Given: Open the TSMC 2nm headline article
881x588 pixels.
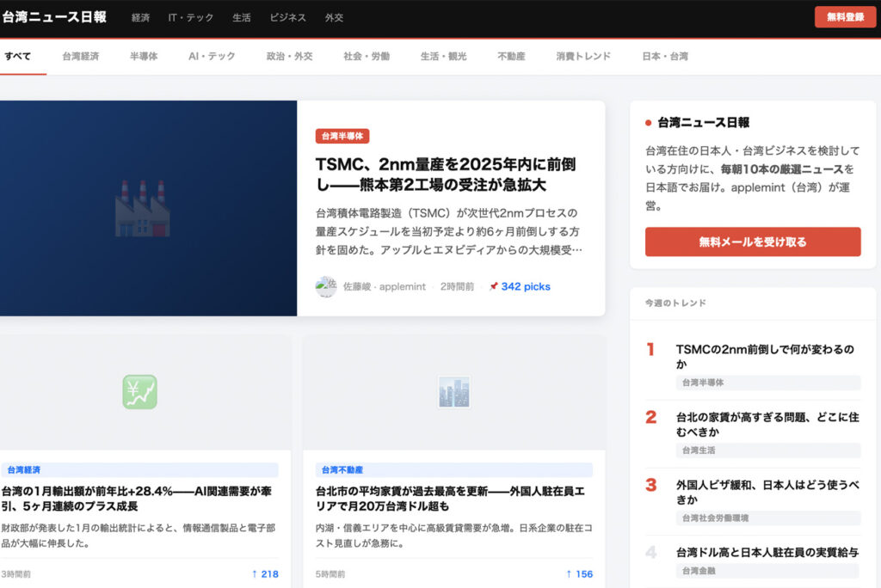Looking at the screenshot, I should pos(445,175).
